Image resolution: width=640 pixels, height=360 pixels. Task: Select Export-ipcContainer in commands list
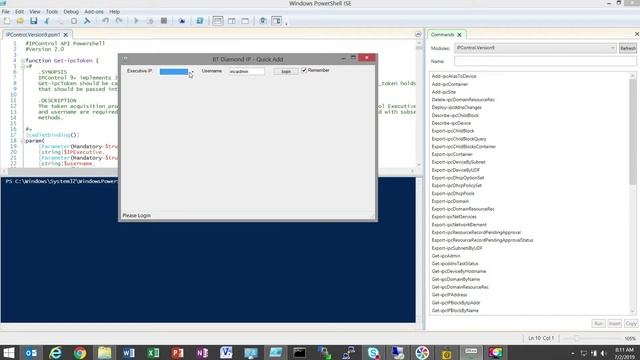452,154
